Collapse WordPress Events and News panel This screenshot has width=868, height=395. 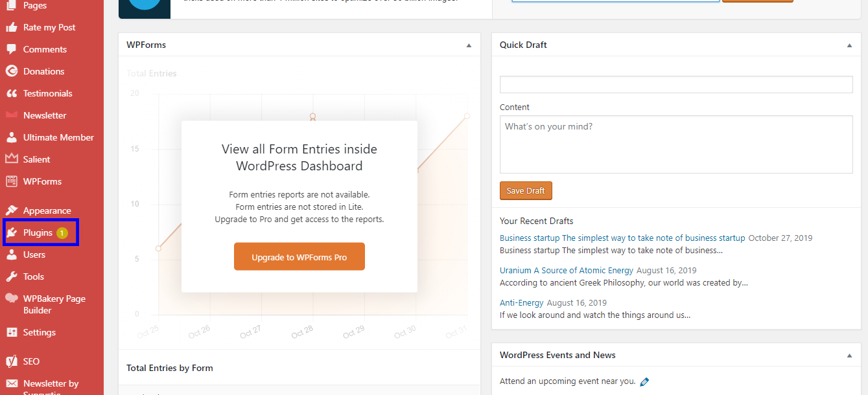pyautogui.click(x=849, y=356)
